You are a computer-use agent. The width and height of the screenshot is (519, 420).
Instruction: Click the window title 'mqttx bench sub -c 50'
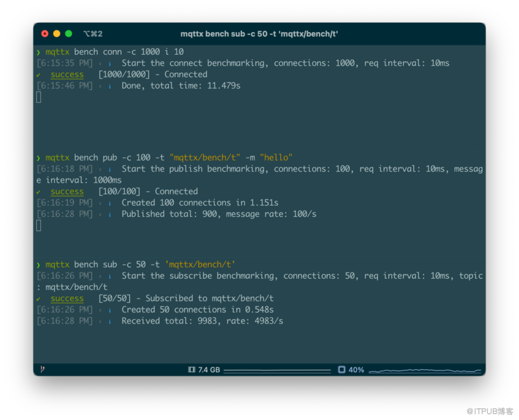click(259, 34)
